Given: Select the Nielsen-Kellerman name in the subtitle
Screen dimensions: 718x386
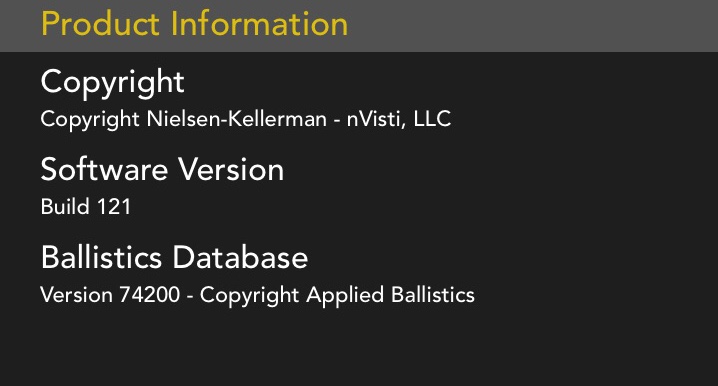Looking at the screenshot, I should coord(236,119).
